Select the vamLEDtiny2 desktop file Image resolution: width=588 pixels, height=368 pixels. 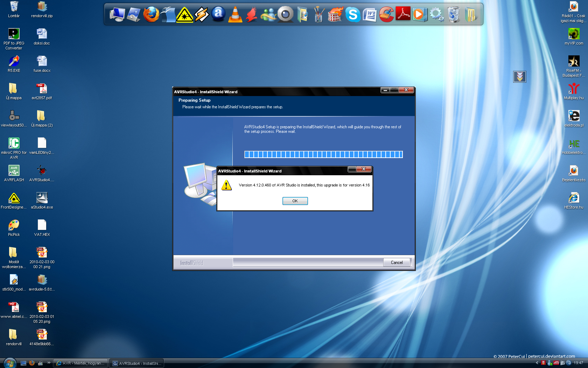[x=42, y=146]
